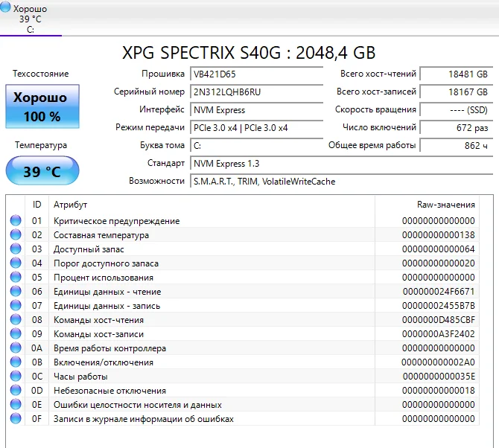Click status orb for attribute 09

coord(16,333)
